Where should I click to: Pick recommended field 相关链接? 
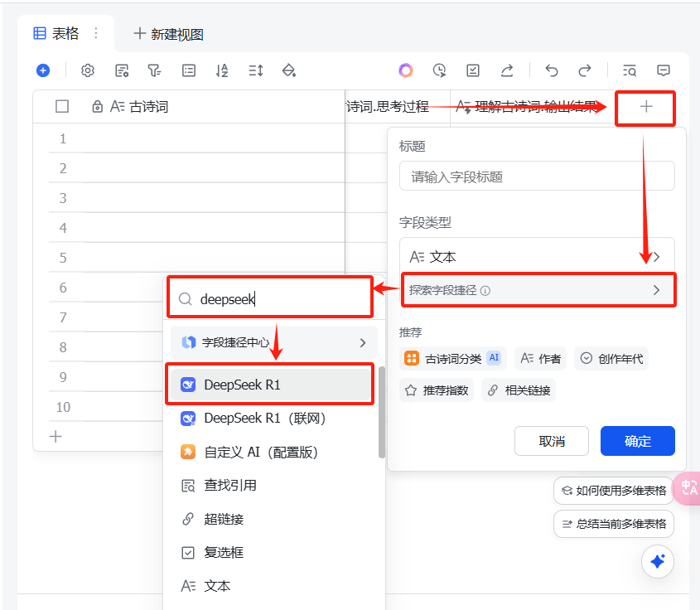[x=519, y=390]
